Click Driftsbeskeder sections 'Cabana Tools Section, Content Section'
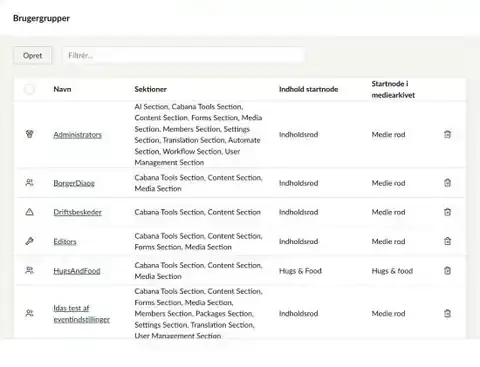This screenshot has height=367, width=480. tap(197, 212)
